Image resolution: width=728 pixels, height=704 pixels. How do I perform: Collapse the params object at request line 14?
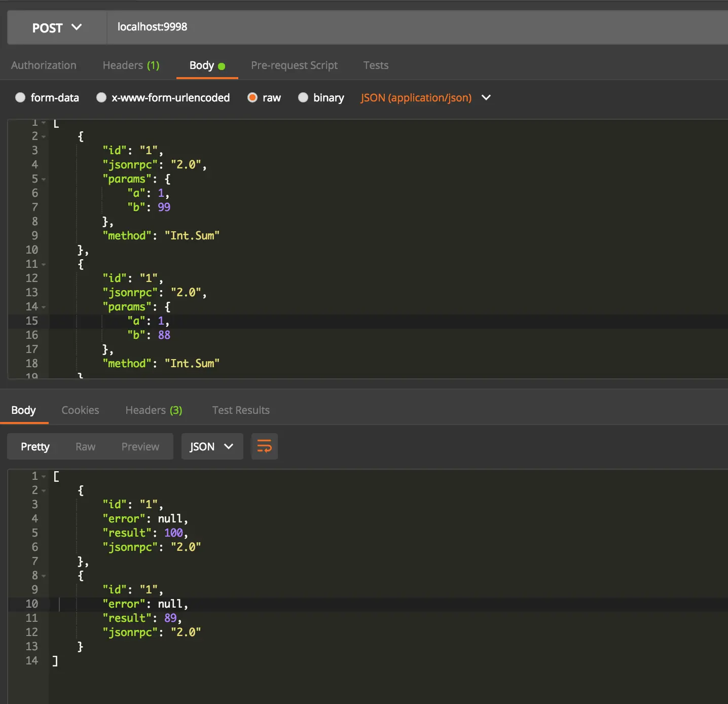(x=44, y=307)
